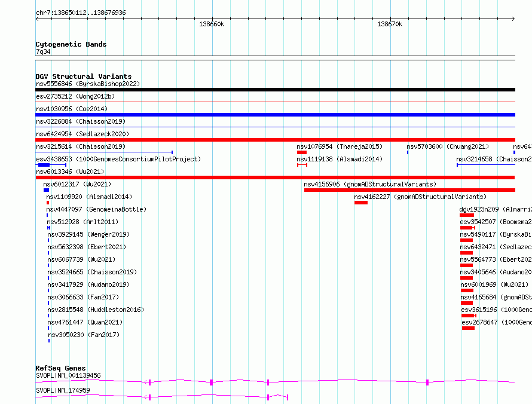Open dgv1923n209 variant entry

tap(496, 209)
